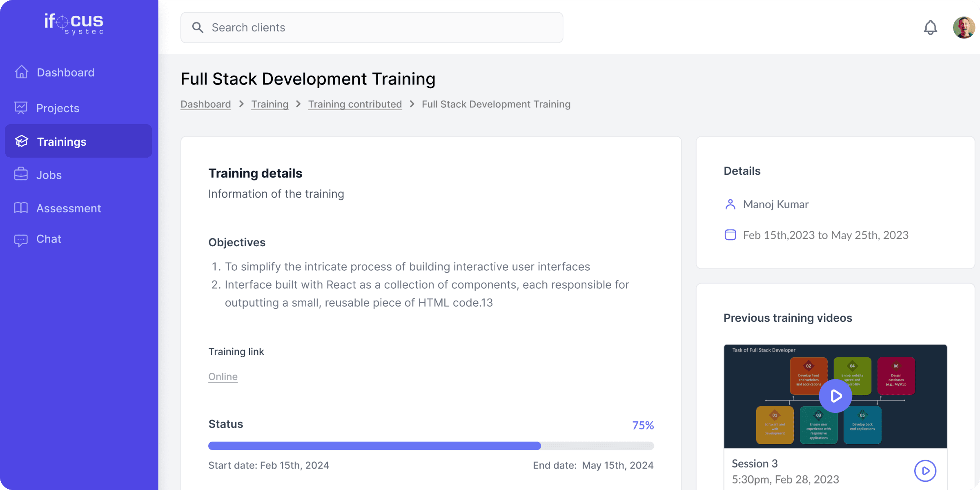Click the Session 3 title
980x490 pixels.
[755, 463]
